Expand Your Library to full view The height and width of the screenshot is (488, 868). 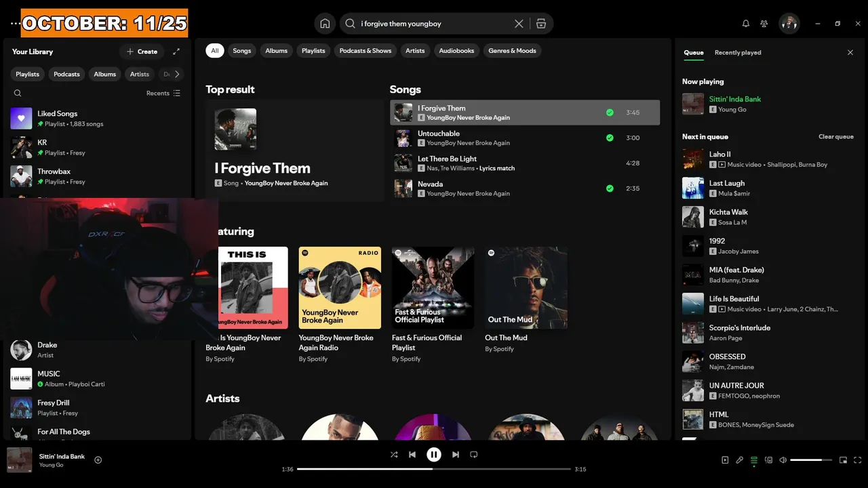[x=176, y=52]
